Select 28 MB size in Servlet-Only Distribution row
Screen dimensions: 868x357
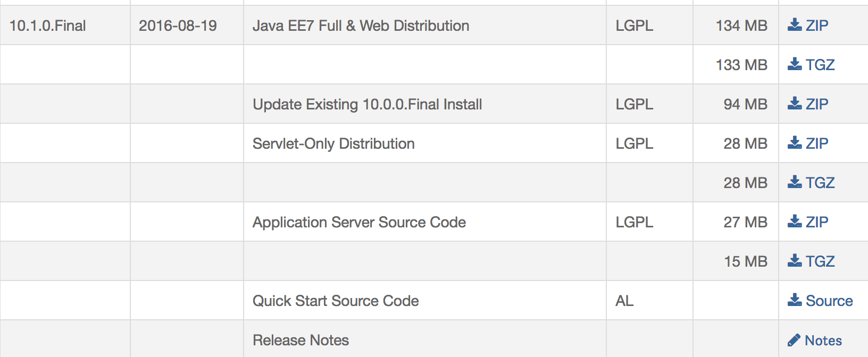pyautogui.click(x=745, y=143)
